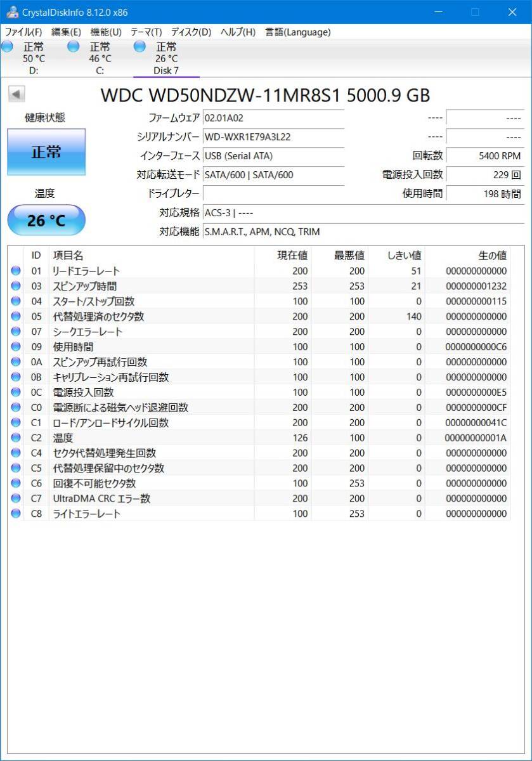Click status orb for ライトエラーレート row
The height and width of the screenshot is (761, 532).
(16, 514)
